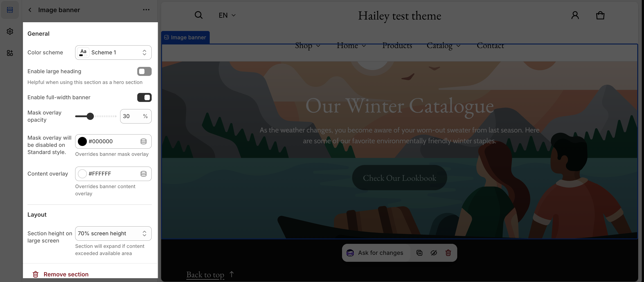Click the Products navigation item

pos(397,45)
